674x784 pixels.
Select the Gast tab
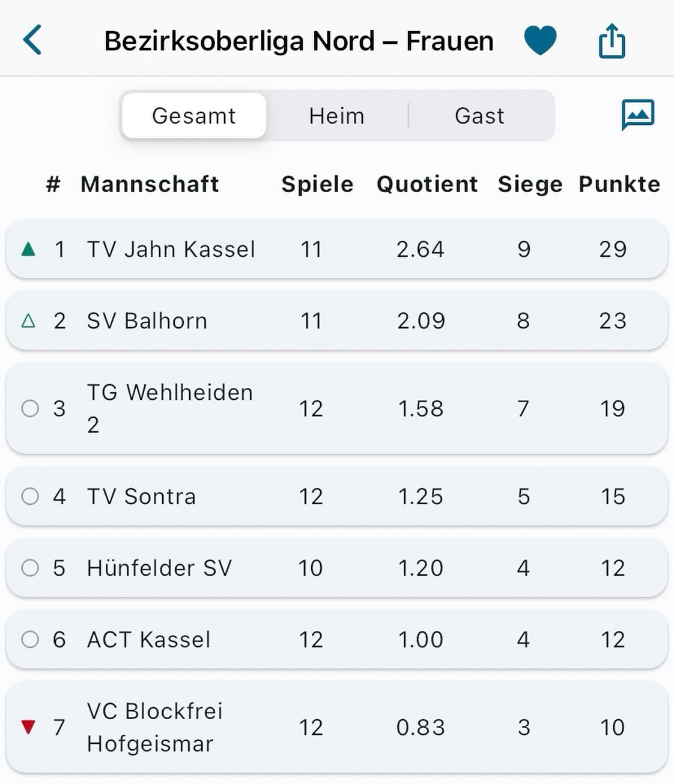(x=479, y=116)
